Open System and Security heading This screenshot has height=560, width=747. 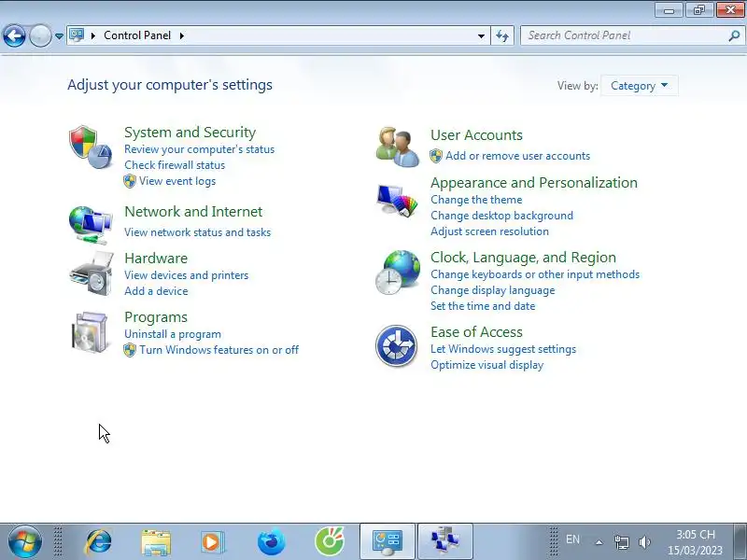click(190, 132)
